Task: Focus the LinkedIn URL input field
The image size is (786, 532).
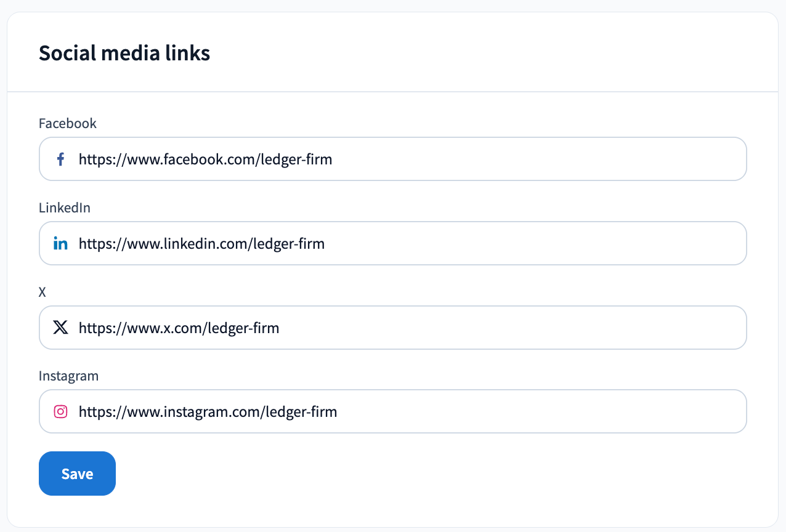Action: coord(393,243)
